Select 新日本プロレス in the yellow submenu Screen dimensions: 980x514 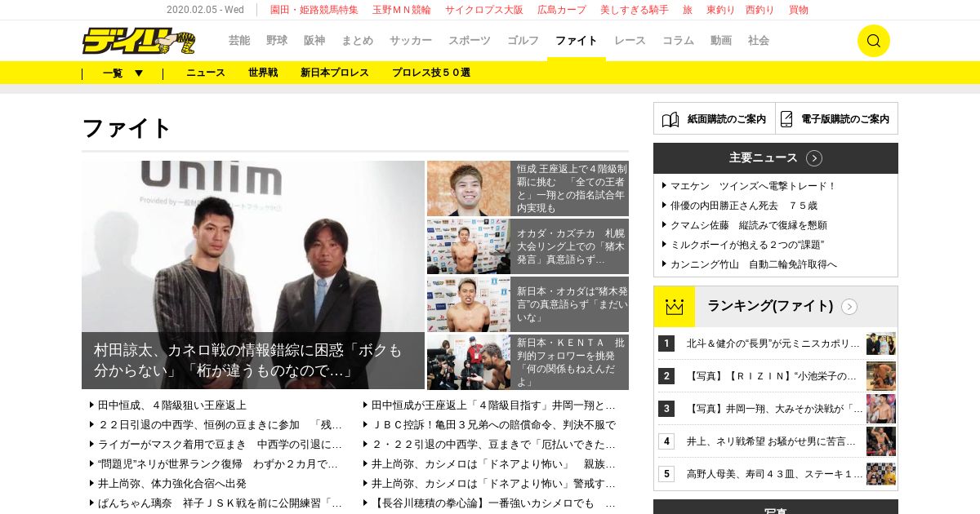coord(335,73)
